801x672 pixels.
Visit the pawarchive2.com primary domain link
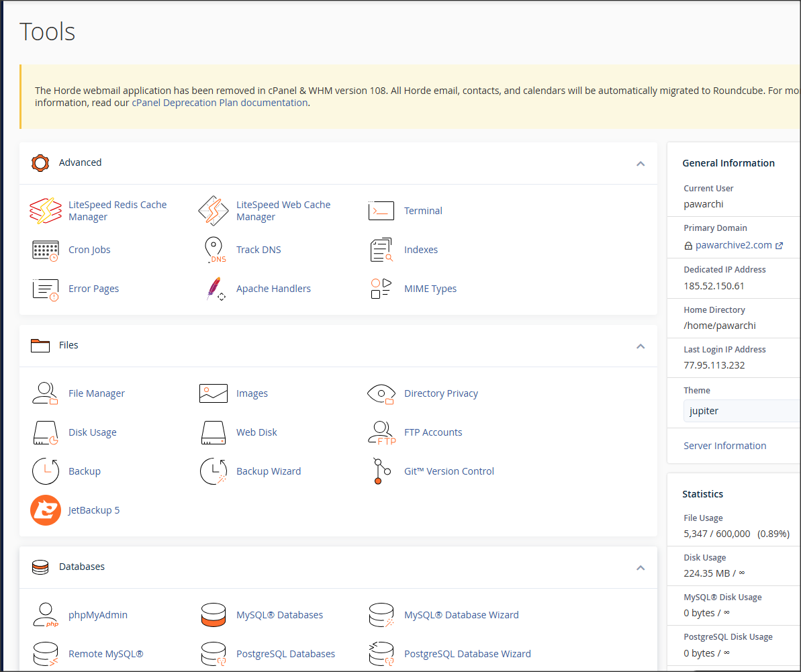[733, 245]
